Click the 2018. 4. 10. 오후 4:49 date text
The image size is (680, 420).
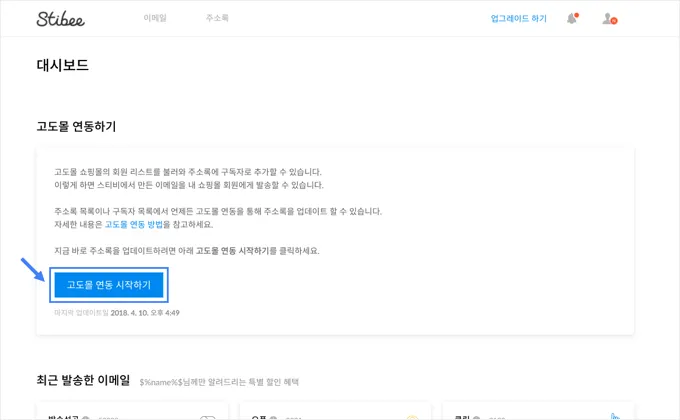(x=145, y=313)
